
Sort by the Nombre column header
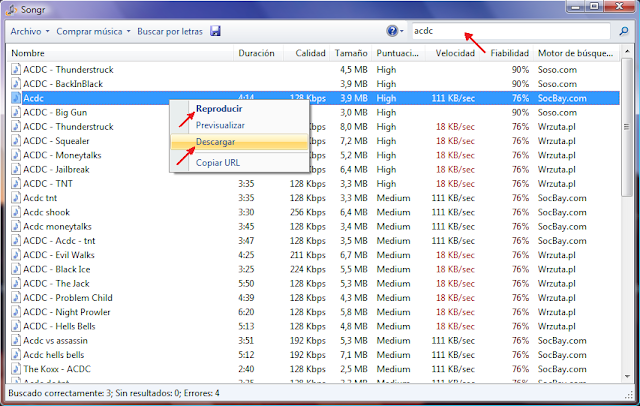click(x=120, y=53)
